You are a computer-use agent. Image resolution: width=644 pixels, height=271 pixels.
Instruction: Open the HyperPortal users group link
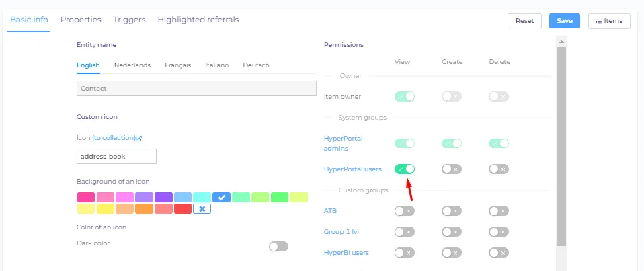pos(352,169)
